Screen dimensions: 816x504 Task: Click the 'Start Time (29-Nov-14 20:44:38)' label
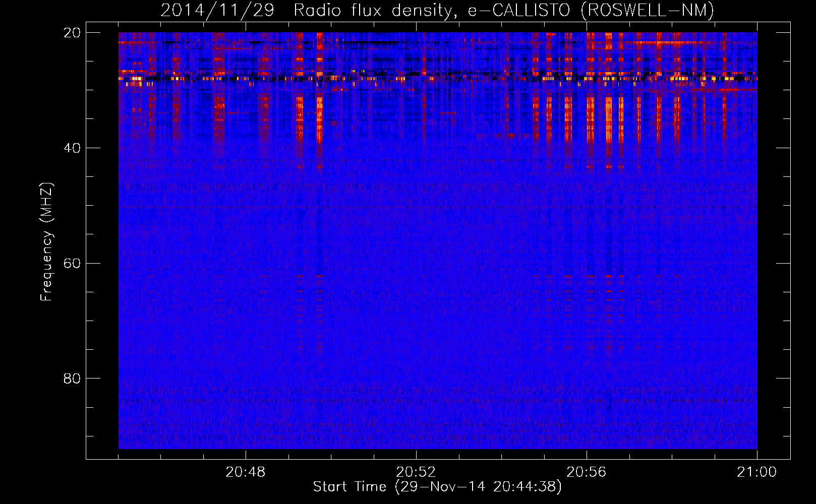pyautogui.click(x=437, y=487)
